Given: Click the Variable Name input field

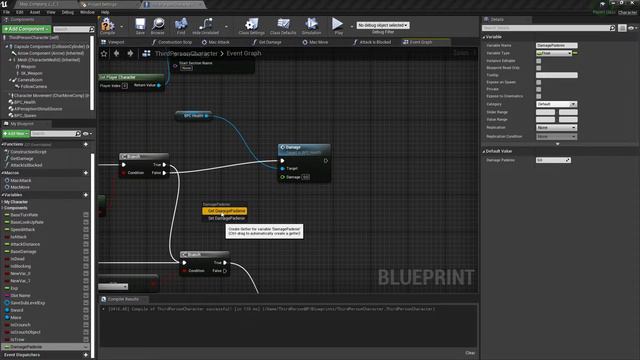Looking at the screenshot, I should click(x=556, y=45).
